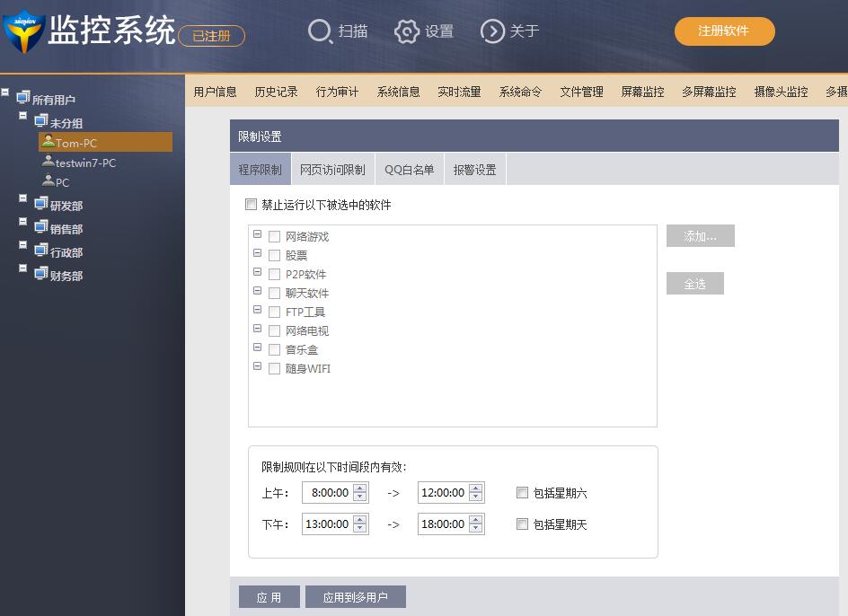The image size is (848, 616).
Task: Click the shield logo icon
Action: (22, 32)
